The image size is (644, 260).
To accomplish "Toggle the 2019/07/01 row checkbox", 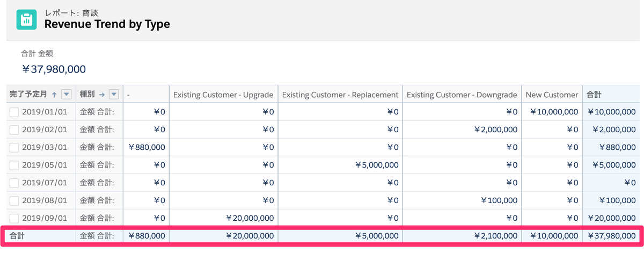I will click(14, 183).
